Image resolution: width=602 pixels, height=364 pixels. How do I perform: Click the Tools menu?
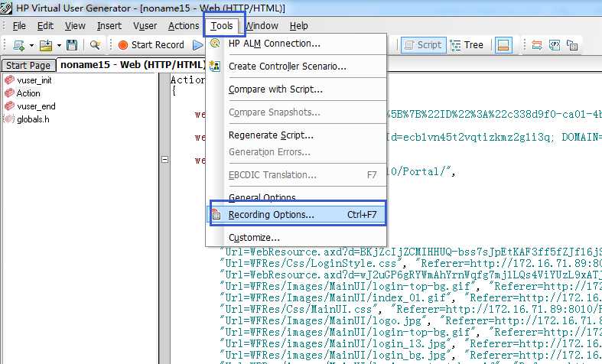click(x=222, y=26)
